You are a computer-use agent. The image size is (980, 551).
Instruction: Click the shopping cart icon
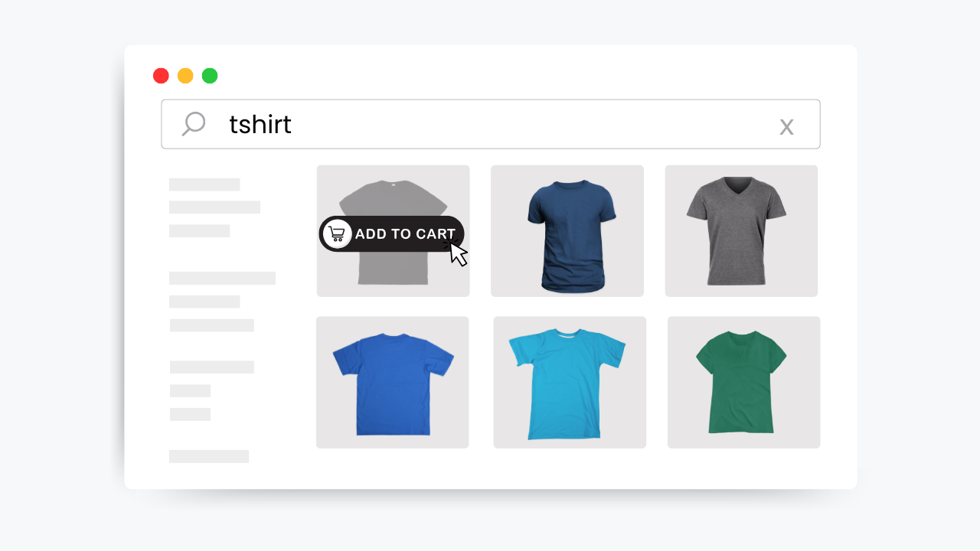tap(337, 234)
